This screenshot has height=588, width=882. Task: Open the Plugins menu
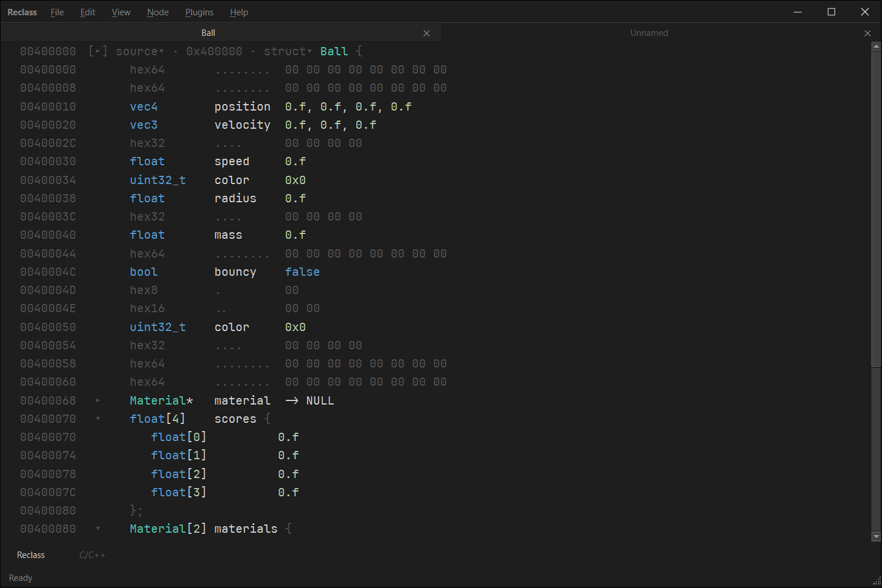199,12
